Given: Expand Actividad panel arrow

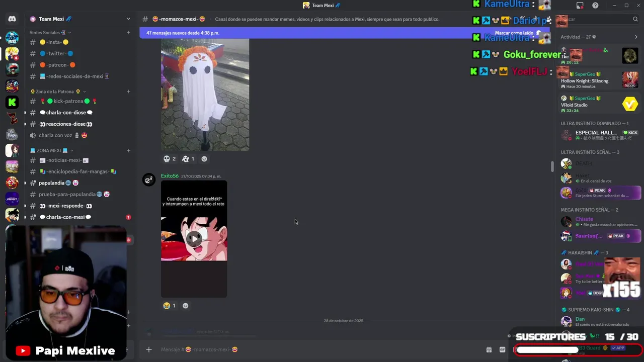Looking at the screenshot, I should pyautogui.click(x=636, y=37).
